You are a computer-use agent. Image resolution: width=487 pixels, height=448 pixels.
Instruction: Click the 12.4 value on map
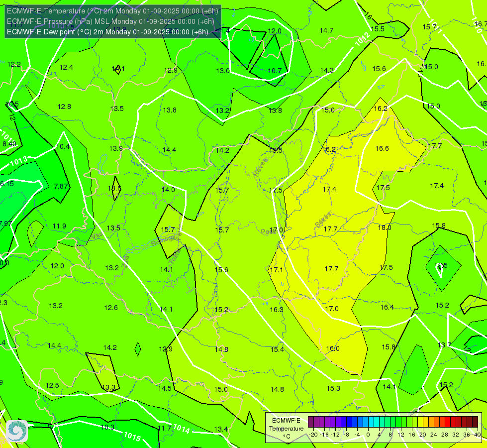coord(67,68)
